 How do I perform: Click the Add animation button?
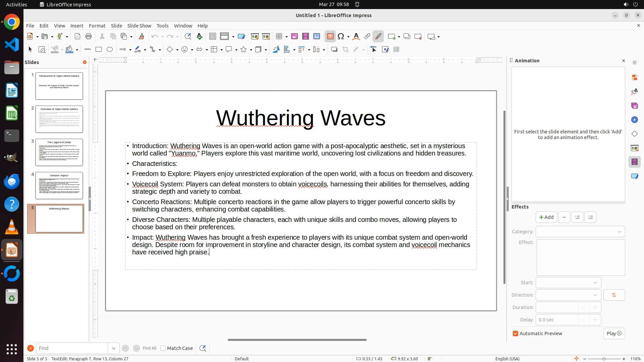coord(546,217)
